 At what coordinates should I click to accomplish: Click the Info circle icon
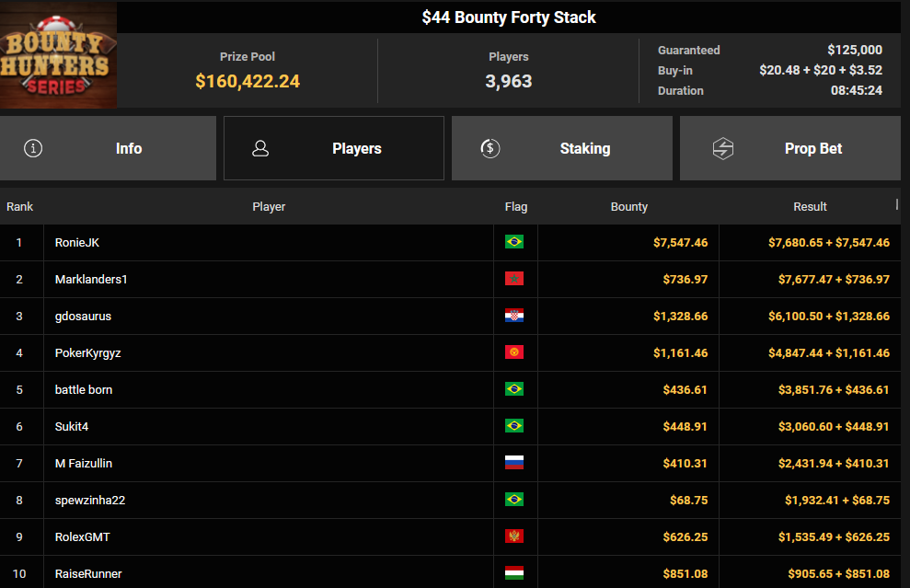(x=33, y=148)
